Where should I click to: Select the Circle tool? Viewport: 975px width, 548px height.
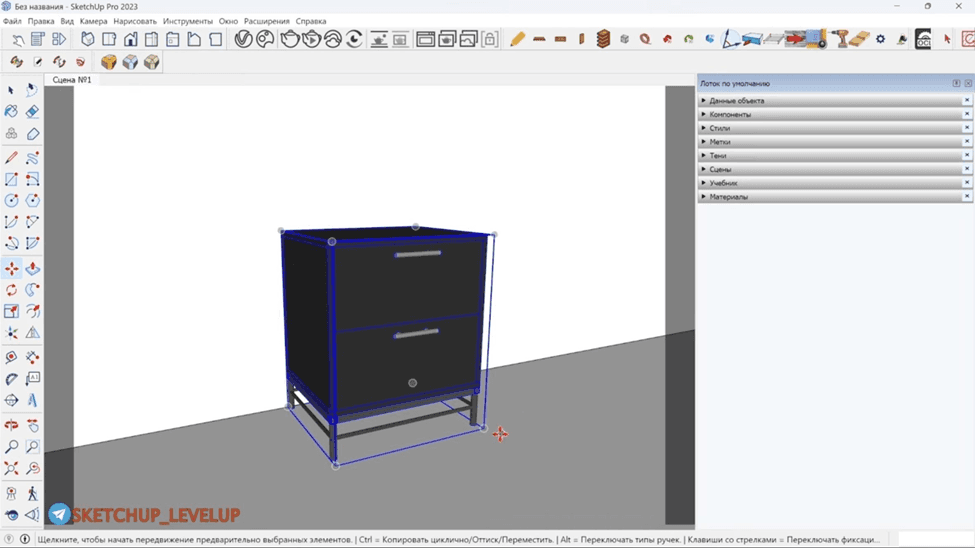(11, 200)
